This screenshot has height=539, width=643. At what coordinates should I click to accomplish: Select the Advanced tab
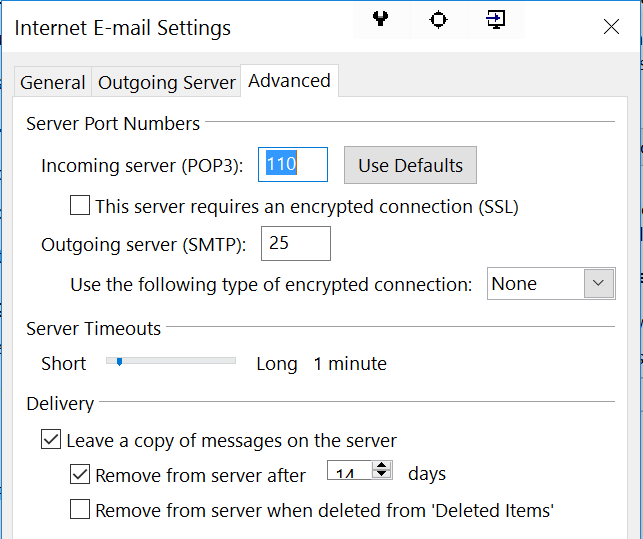coord(290,81)
